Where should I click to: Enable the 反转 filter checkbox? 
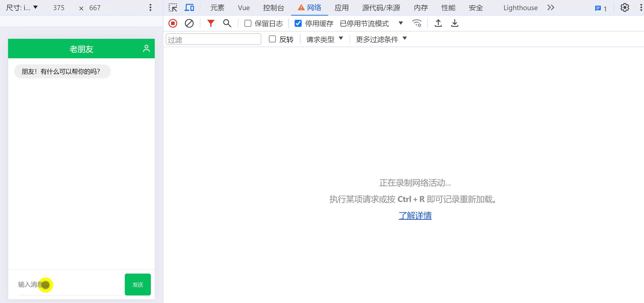point(273,39)
